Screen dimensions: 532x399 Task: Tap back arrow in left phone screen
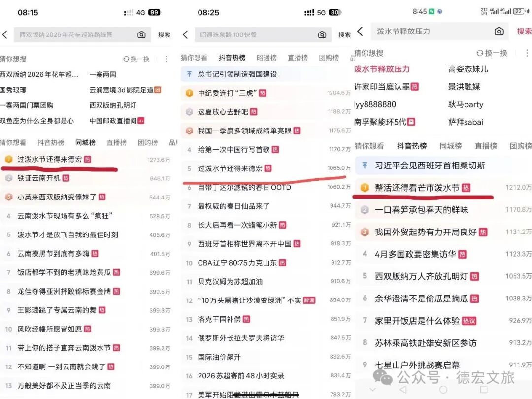5,34
